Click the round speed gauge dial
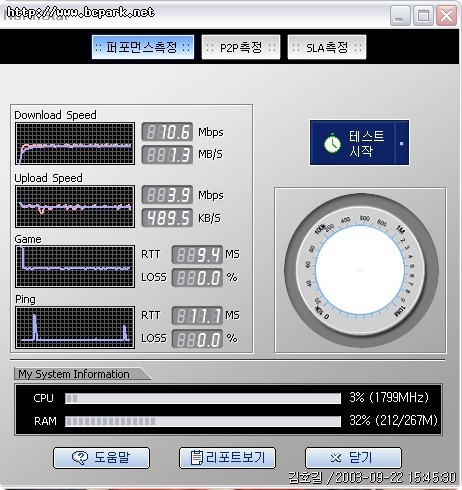Screen dimensions: 462x490 361,270
